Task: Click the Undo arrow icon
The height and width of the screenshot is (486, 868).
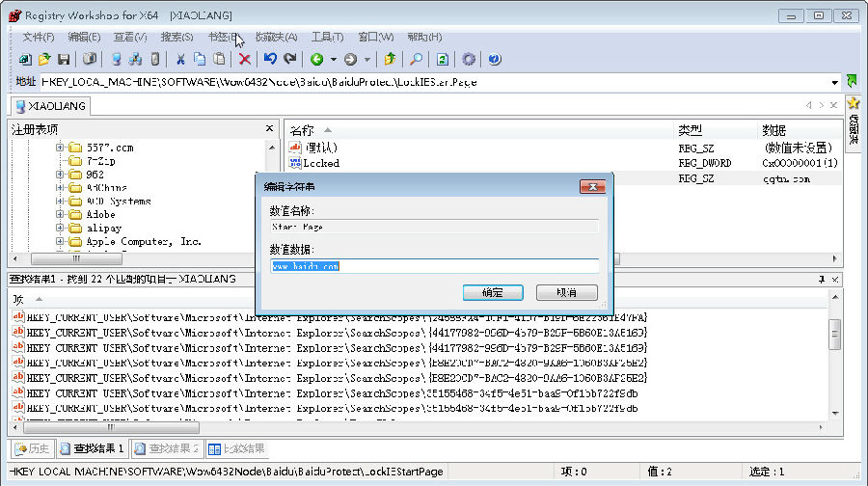Action: (270, 59)
